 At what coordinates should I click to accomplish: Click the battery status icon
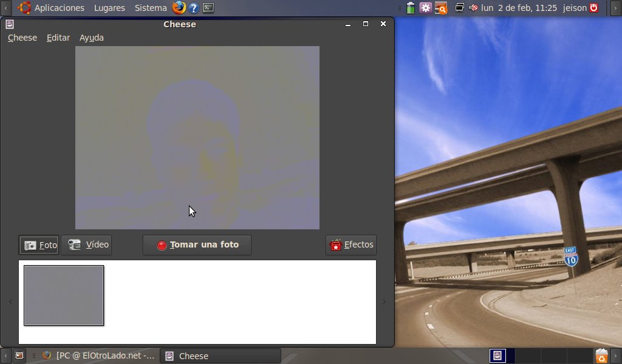(x=411, y=7)
